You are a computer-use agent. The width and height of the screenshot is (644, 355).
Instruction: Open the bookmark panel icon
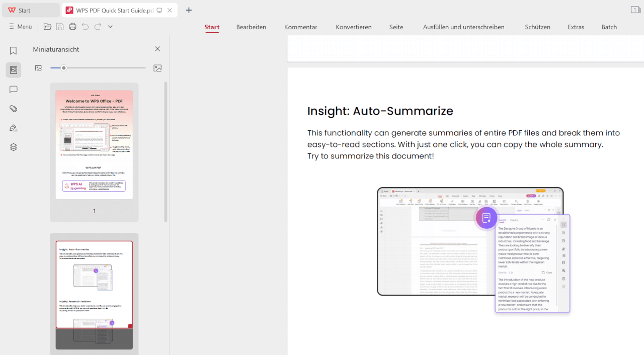tap(14, 51)
